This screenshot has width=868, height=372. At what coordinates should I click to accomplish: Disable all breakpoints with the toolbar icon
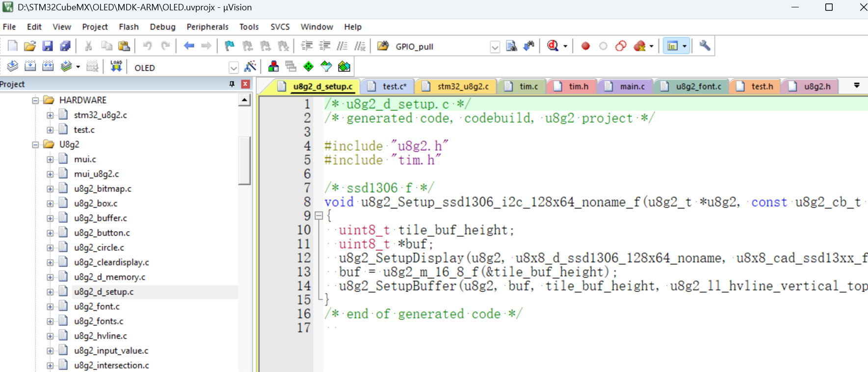[621, 46]
